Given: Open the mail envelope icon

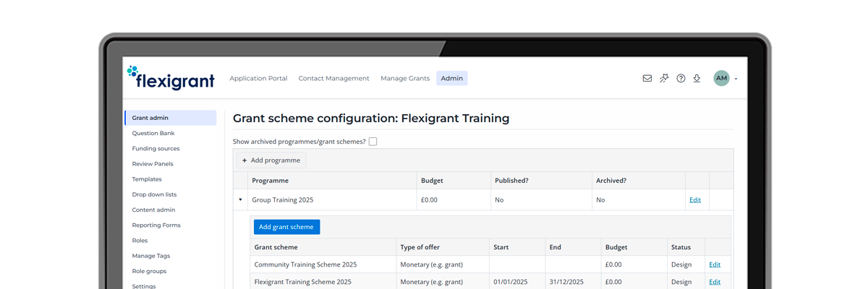Looking at the screenshot, I should [647, 79].
